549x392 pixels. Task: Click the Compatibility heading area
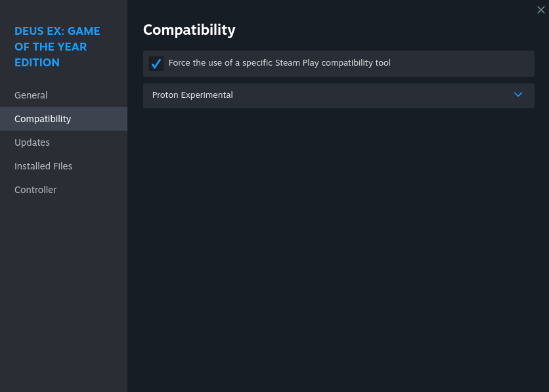tap(189, 30)
